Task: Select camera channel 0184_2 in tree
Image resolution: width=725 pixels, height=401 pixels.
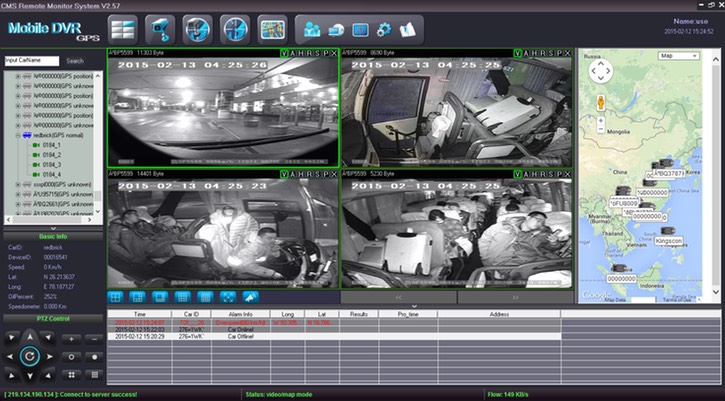Action: click(50, 155)
